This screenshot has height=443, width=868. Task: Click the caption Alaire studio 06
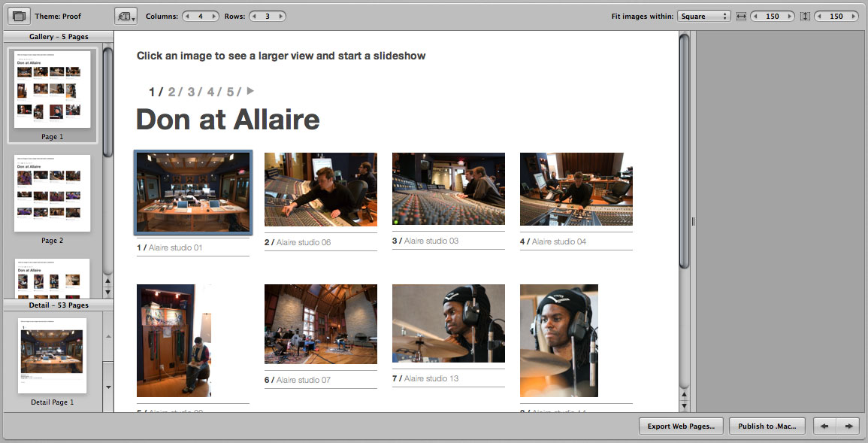[304, 242]
